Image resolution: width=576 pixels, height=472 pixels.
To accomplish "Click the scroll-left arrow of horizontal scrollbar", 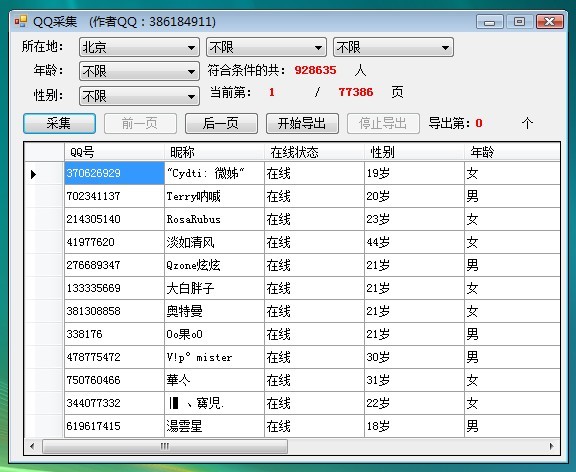I will click(32, 446).
